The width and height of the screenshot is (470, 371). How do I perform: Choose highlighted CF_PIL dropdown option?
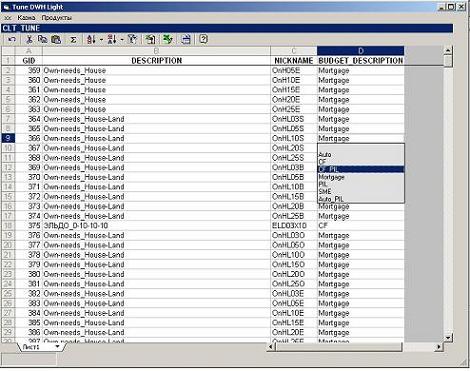tap(361, 169)
